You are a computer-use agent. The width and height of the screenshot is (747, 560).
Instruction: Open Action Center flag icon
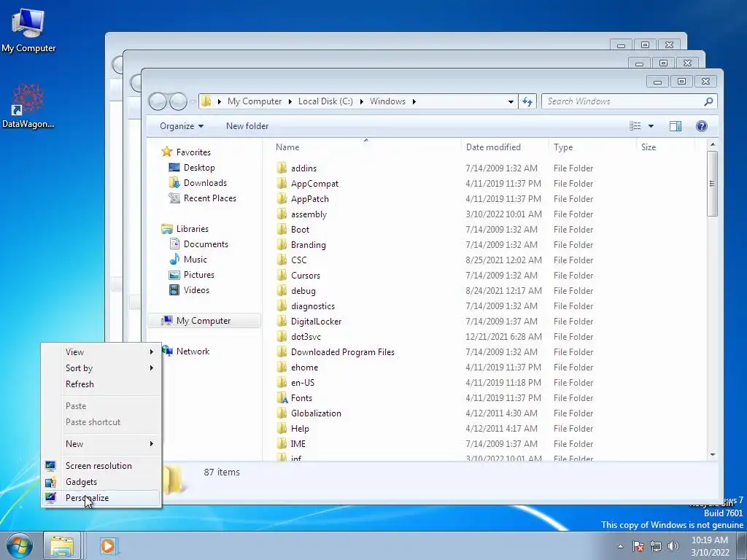(x=638, y=546)
